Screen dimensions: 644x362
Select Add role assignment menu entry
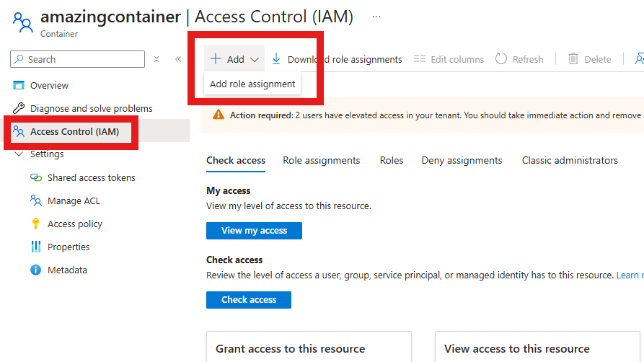tap(252, 84)
